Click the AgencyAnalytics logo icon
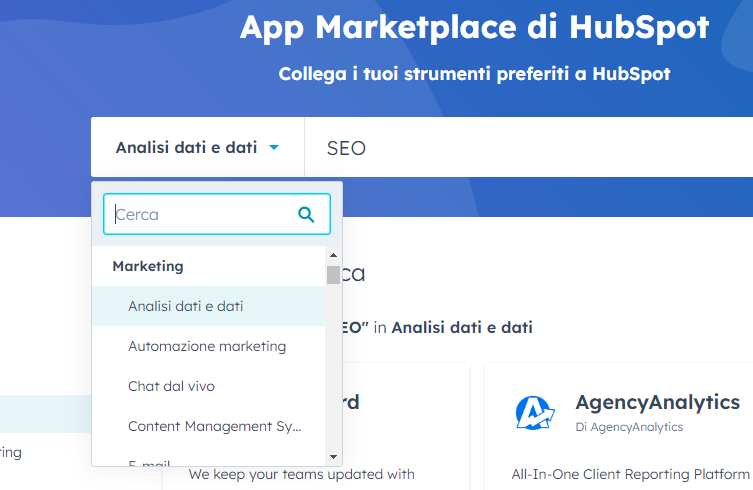The image size is (753, 490). point(534,413)
